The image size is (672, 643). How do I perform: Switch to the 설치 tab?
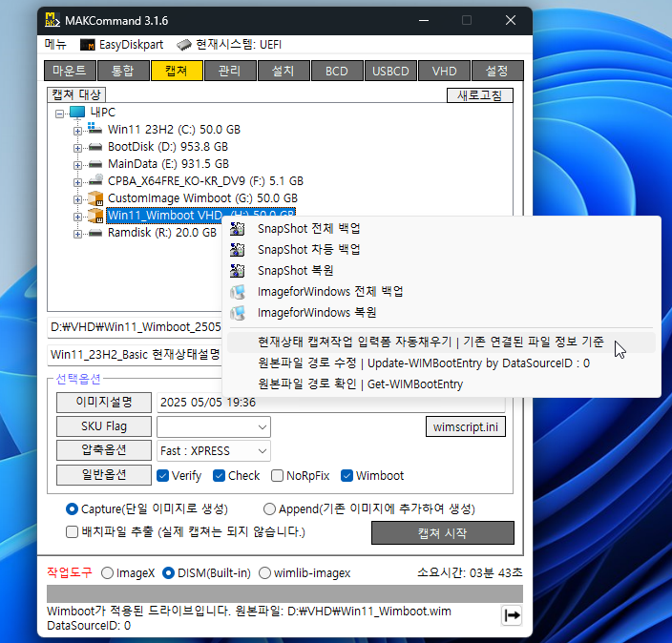pyautogui.click(x=283, y=71)
